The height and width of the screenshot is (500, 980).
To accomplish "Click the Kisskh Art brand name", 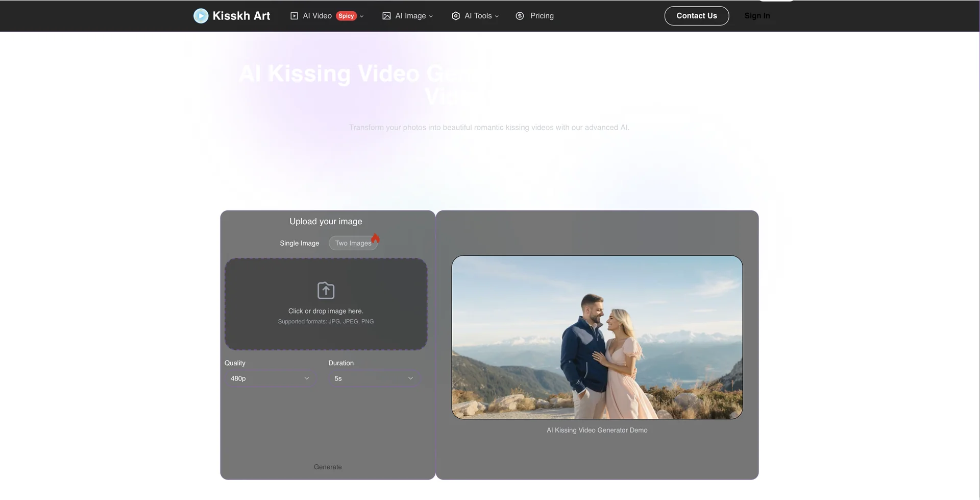I will [241, 16].
